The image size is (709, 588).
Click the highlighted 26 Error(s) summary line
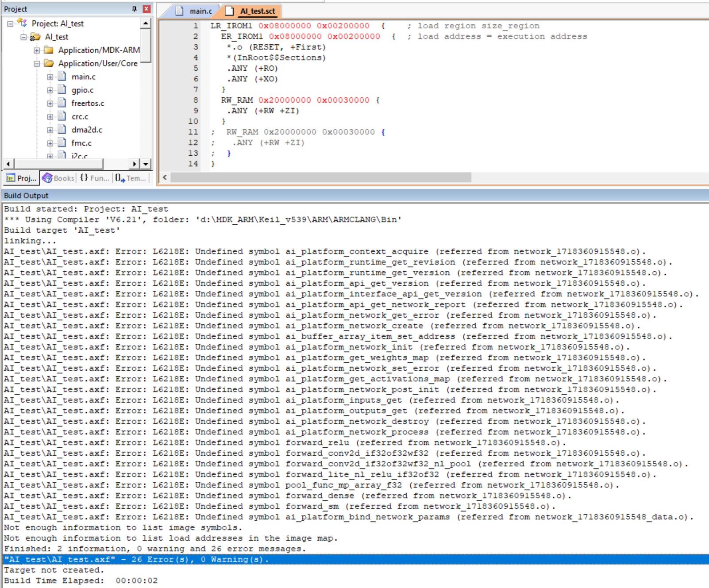click(133, 559)
